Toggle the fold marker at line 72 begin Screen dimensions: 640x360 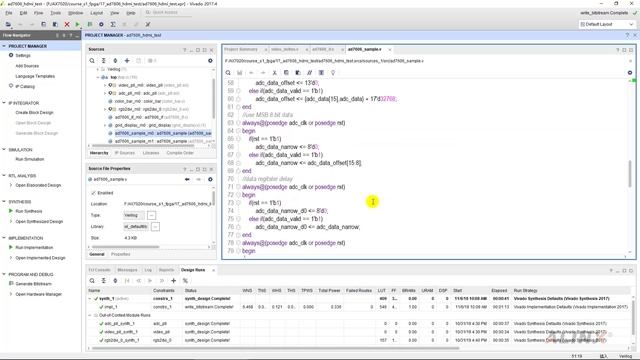coord(238,195)
